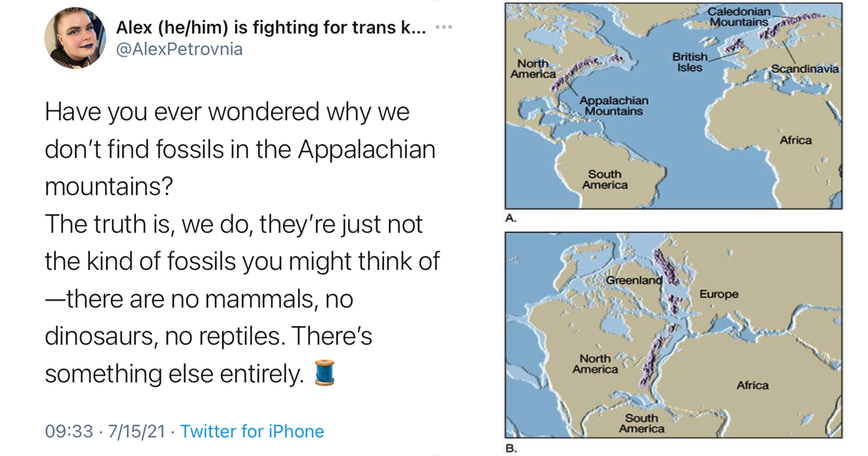Viewport: 868px width, 456px height.
Task: Click the 'B.' caption below the bottom map
Action: (511, 448)
